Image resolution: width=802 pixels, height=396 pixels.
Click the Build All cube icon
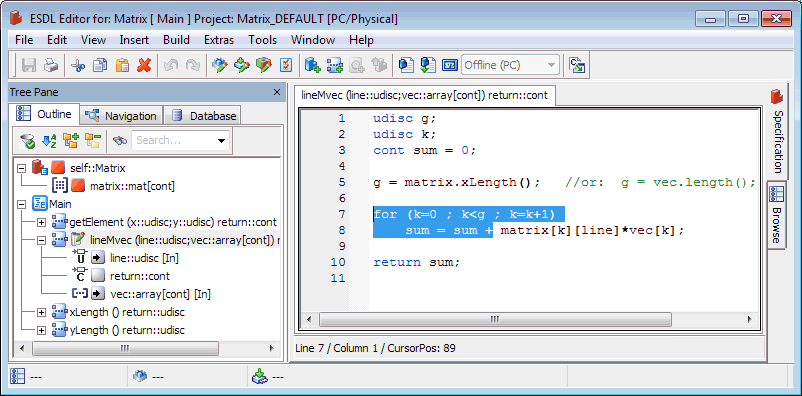263,65
